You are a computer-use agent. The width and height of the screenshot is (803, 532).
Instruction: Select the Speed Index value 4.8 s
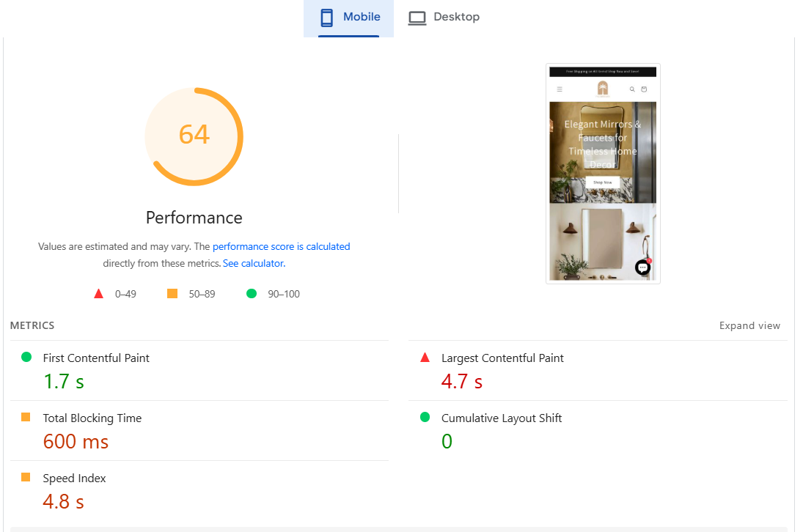63,502
